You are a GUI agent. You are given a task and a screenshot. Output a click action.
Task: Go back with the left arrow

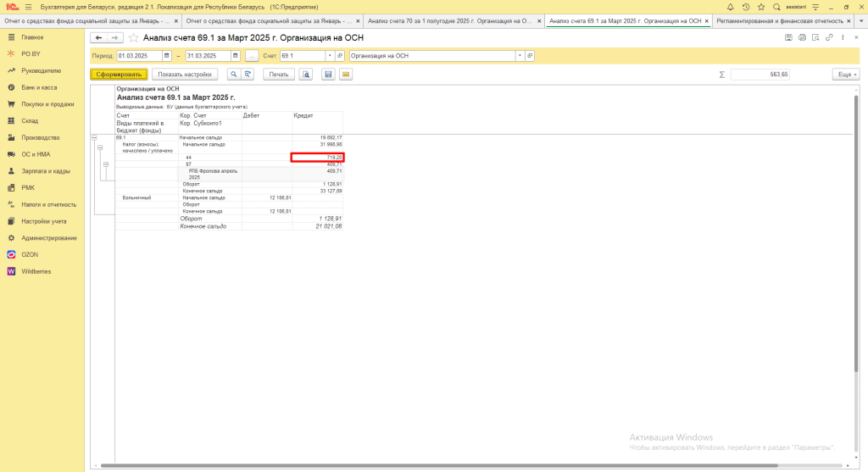98,37
